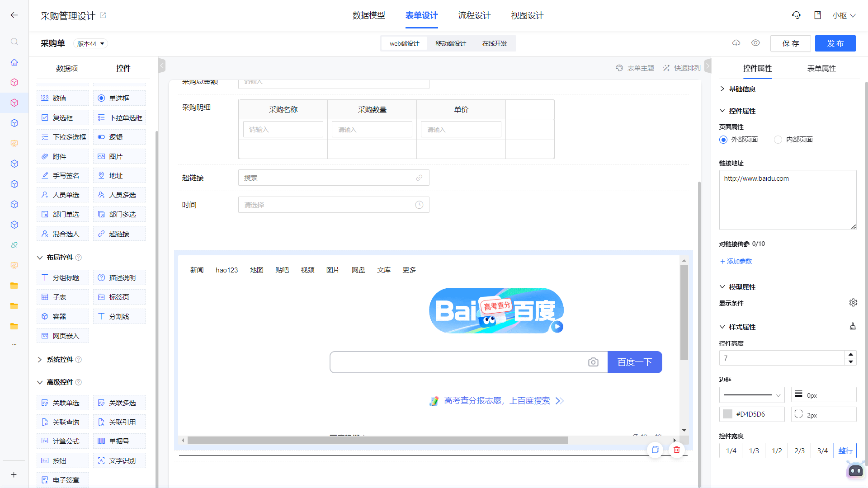Click the 百度一下 search button
The width and height of the screenshot is (868, 488).
click(635, 362)
